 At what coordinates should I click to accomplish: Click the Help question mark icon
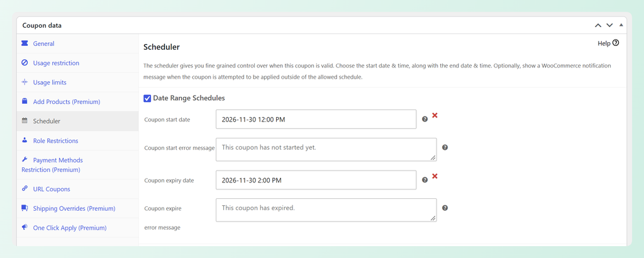(615, 43)
